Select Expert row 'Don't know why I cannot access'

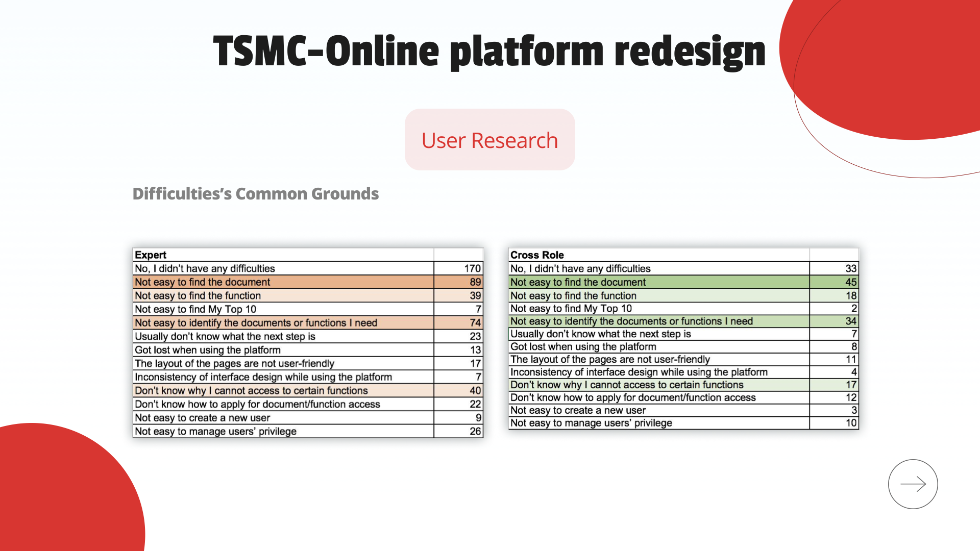[x=308, y=390]
